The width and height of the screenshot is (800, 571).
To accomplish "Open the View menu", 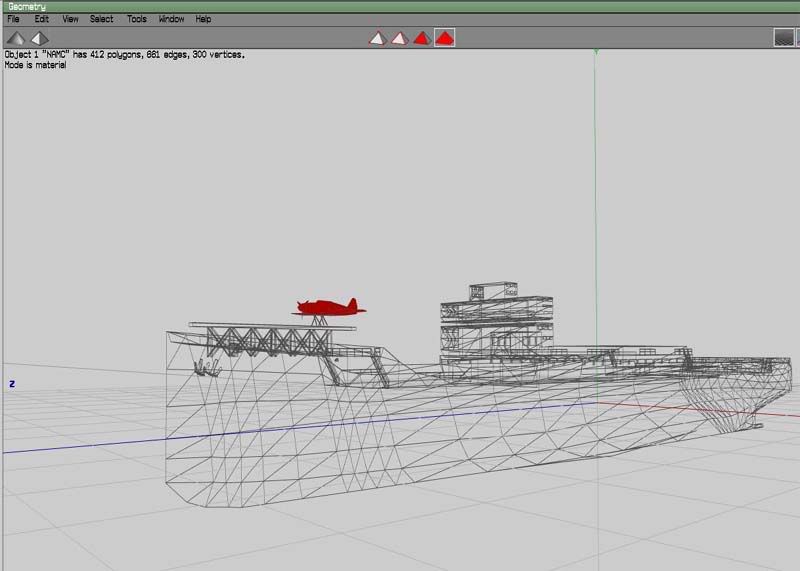I will [x=70, y=19].
